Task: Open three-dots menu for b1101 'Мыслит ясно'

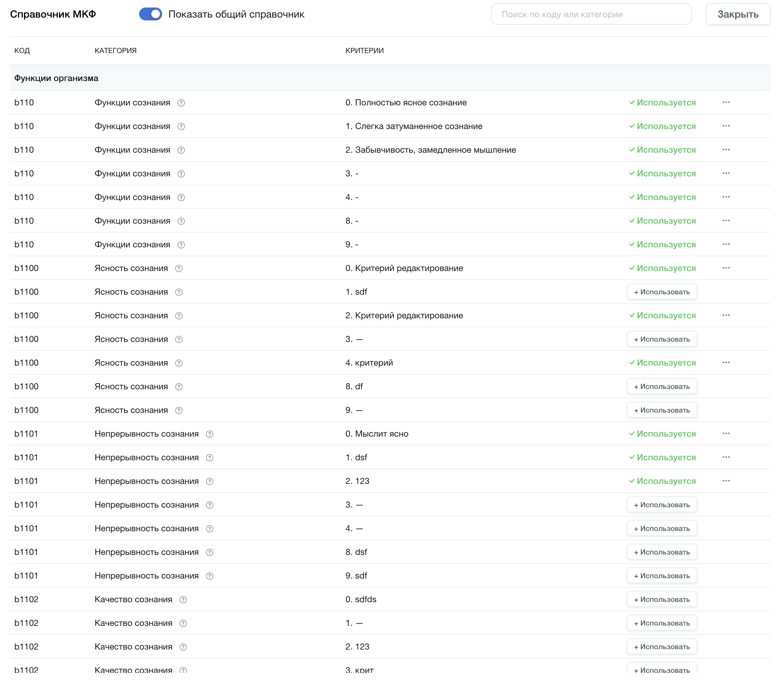Action: click(x=726, y=434)
